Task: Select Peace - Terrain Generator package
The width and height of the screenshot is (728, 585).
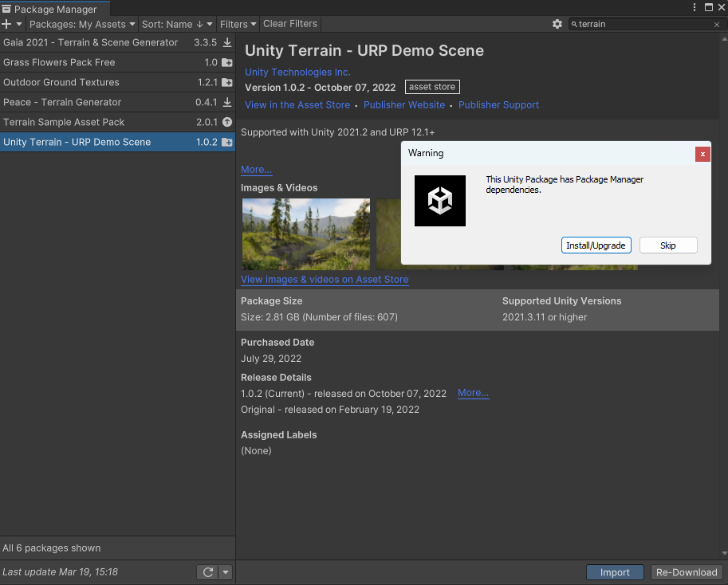Action: (117, 102)
